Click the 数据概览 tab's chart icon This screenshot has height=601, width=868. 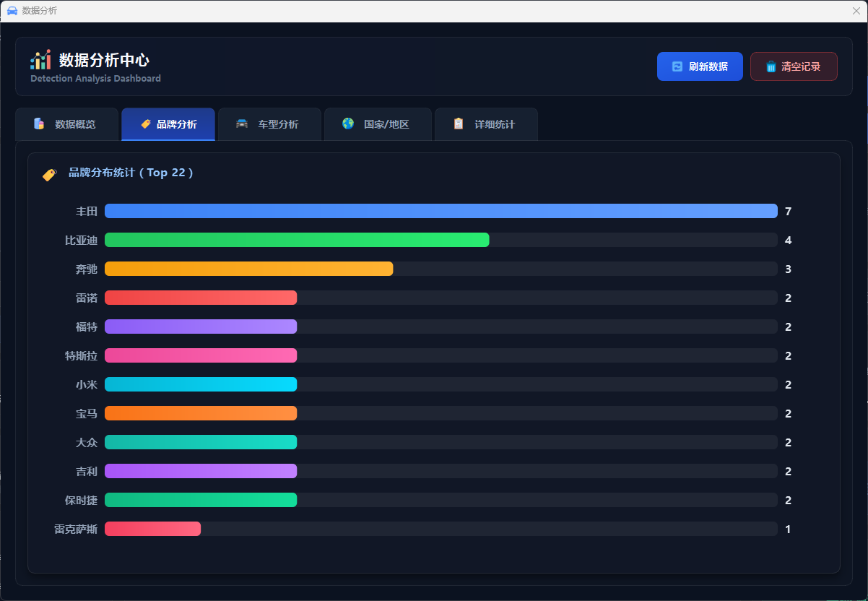[39, 124]
